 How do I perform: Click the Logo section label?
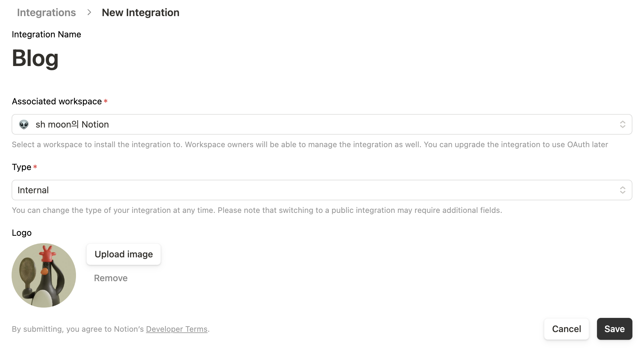tap(22, 233)
